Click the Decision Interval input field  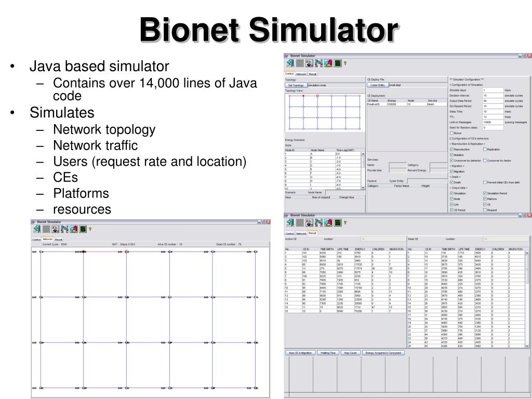[x=493, y=96]
